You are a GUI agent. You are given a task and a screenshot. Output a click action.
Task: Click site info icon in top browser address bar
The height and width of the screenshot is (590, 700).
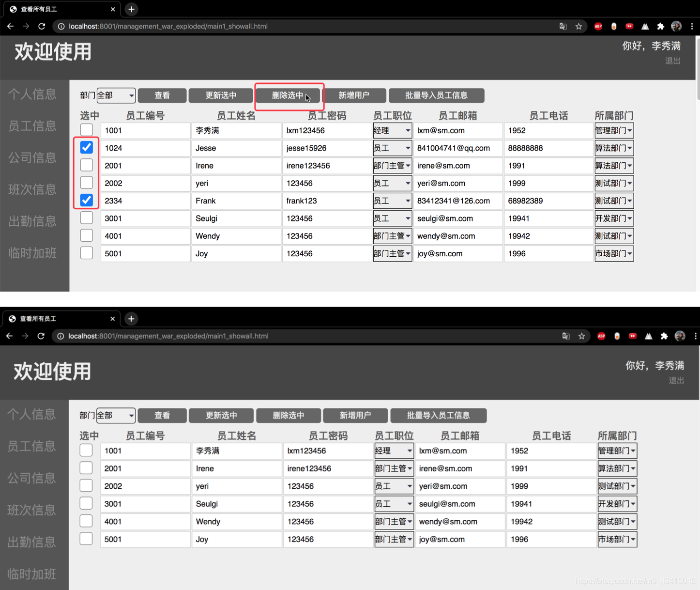click(61, 26)
